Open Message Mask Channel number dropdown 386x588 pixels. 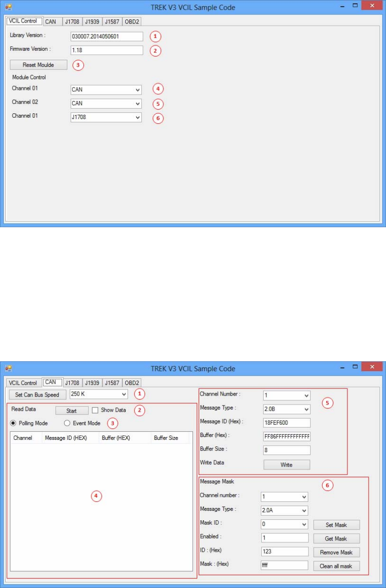(x=284, y=497)
